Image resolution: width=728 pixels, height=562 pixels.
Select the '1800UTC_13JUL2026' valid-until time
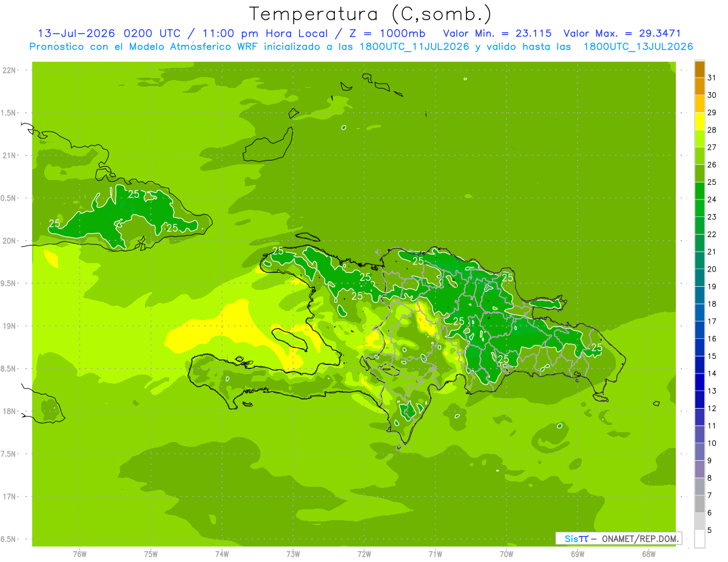coord(638,47)
